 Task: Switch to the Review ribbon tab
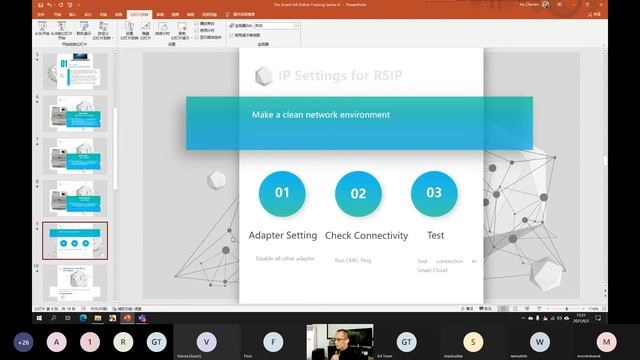point(160,14)
